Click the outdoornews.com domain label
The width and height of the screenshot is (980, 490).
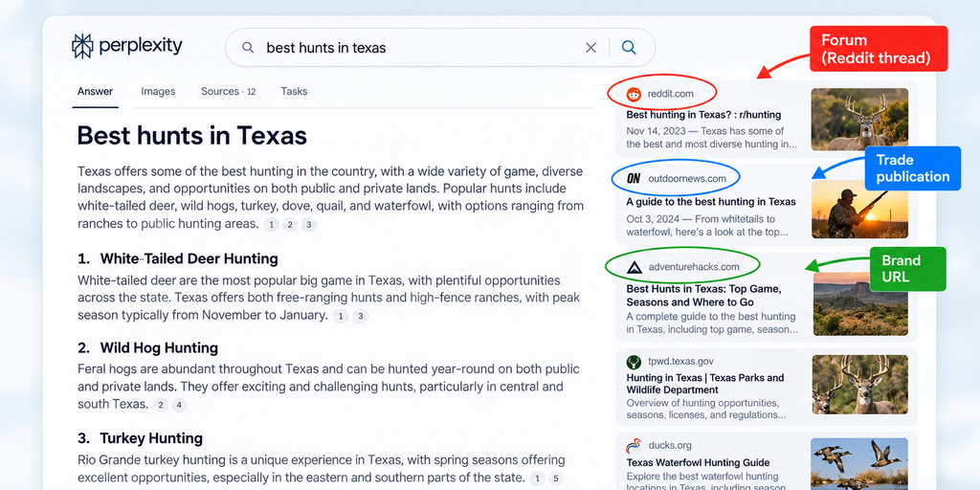pos(687,179)
